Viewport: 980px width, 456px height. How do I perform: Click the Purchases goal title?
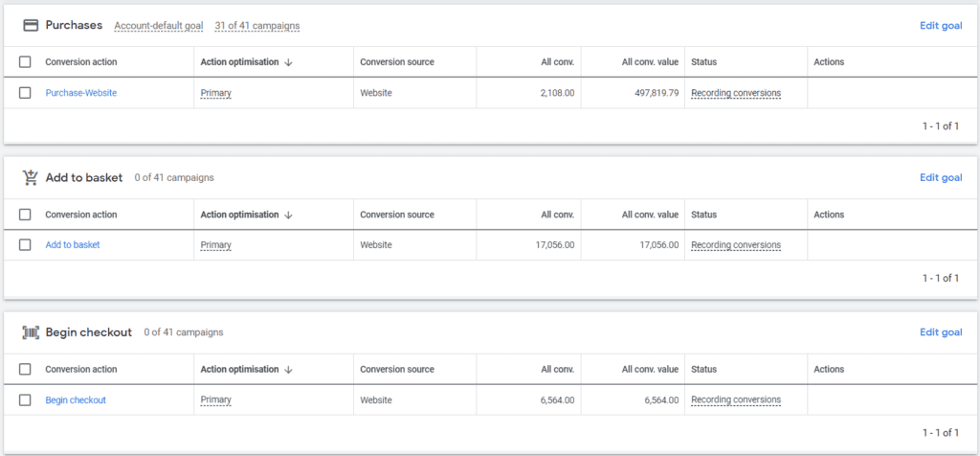coord(74,26)
